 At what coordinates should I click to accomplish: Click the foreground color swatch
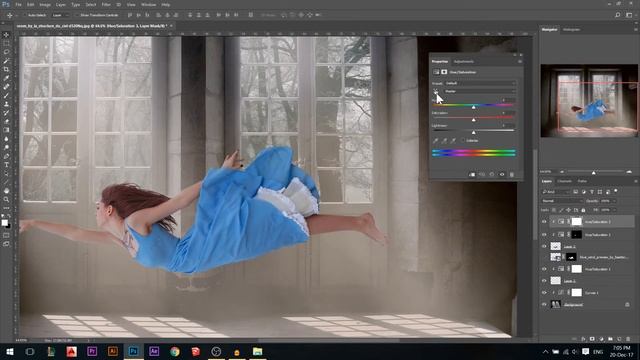tap(4, 223)
